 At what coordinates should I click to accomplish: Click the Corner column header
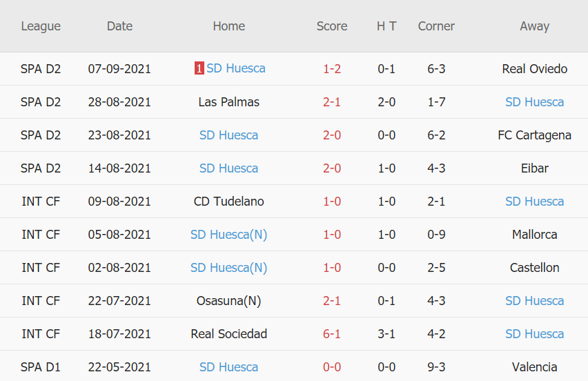pyautogui.click(x=436, y=26)
